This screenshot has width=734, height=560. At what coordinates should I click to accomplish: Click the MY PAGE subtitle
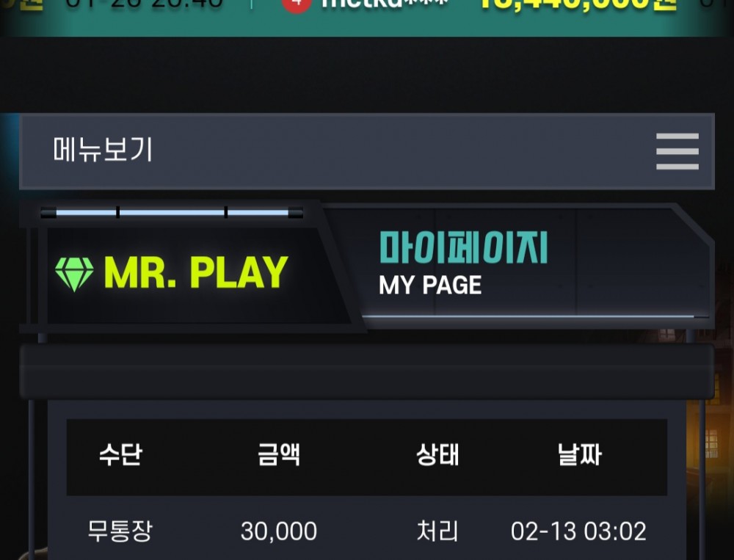(430, 285)
